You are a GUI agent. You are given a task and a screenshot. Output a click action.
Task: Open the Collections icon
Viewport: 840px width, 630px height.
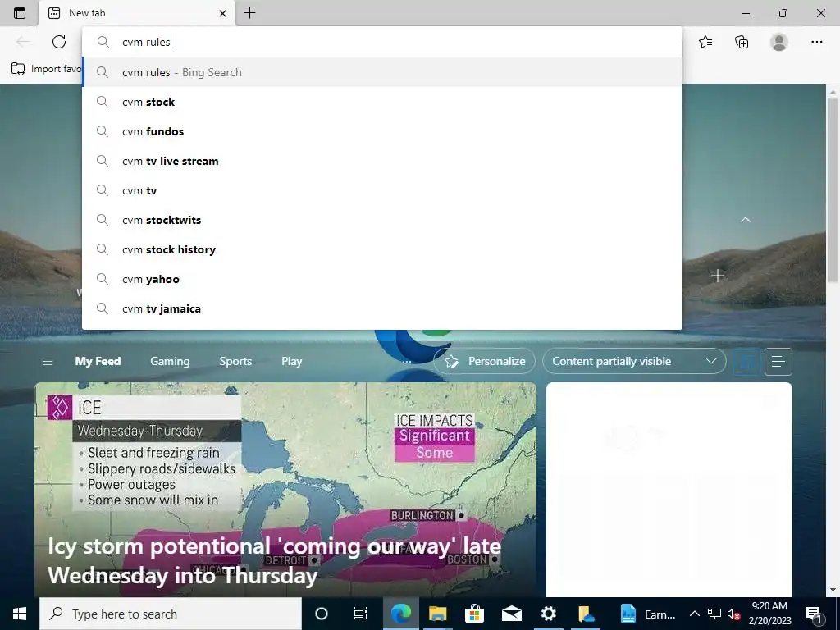pos(742,42)
